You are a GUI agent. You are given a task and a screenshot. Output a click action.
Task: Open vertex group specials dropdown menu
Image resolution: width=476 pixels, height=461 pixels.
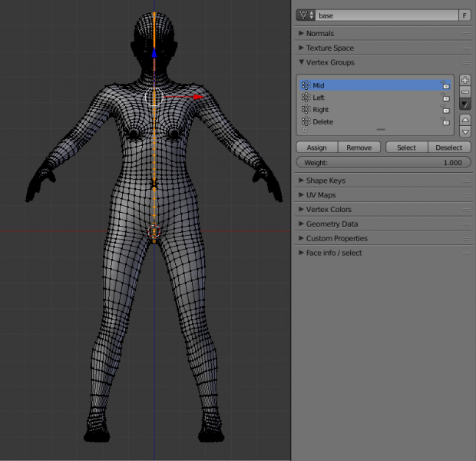point(465,104)
